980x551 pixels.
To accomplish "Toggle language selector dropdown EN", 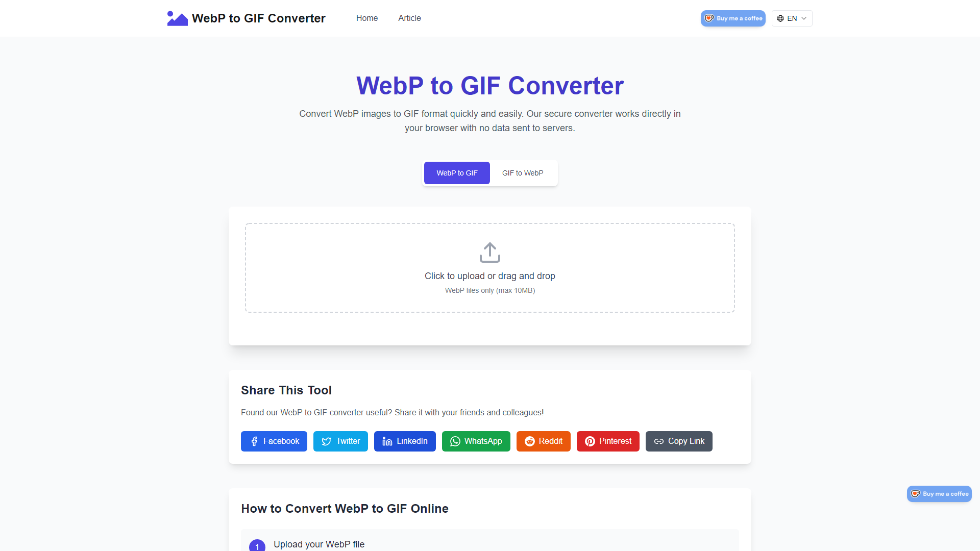I will (792, 18).
